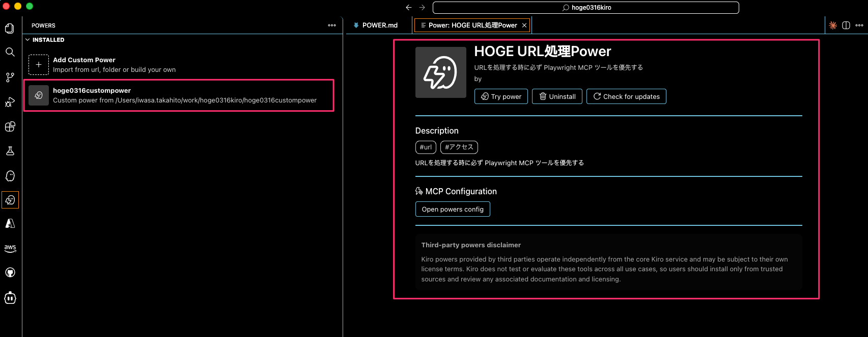868x337 pixels.
Task: Click the Description heading
Action: tap(437, 131)
